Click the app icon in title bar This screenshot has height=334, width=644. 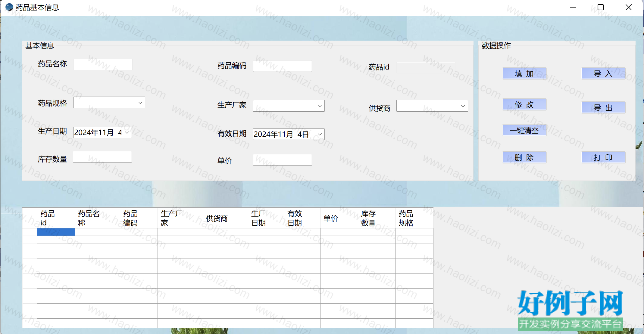click(9, 7)
